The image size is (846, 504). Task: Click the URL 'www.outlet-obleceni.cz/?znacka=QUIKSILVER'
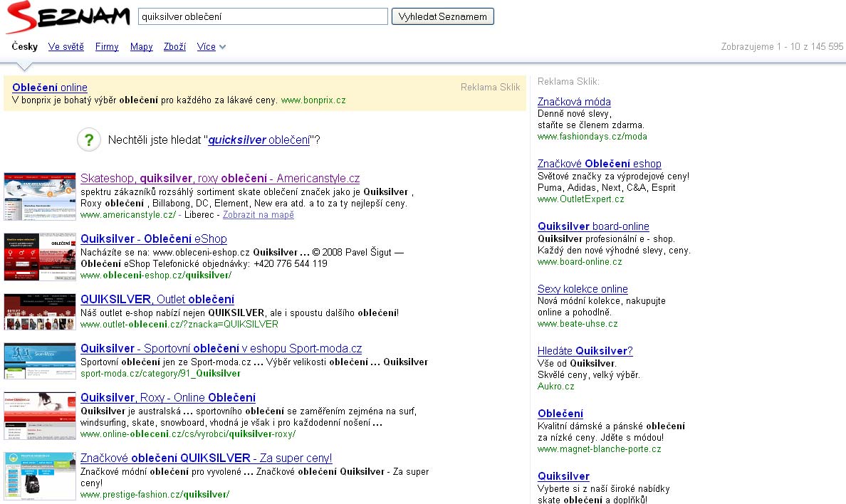click(179, 325)
